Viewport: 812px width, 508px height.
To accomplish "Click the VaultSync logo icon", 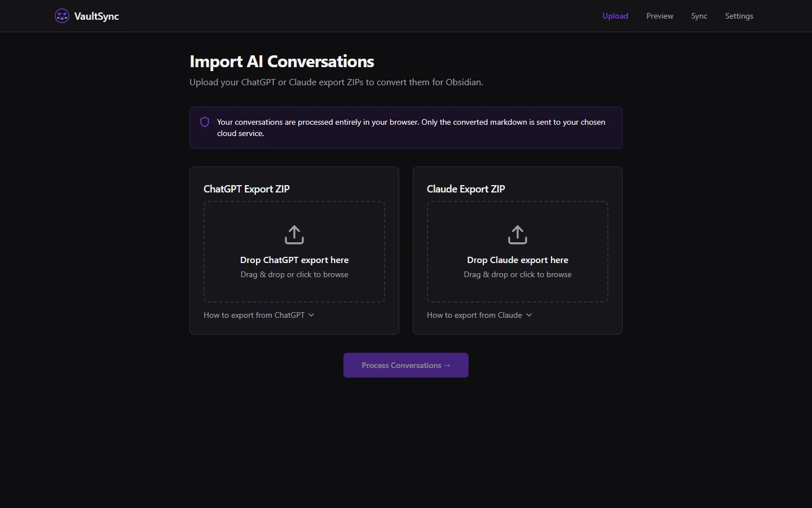I will click(62, 16).
